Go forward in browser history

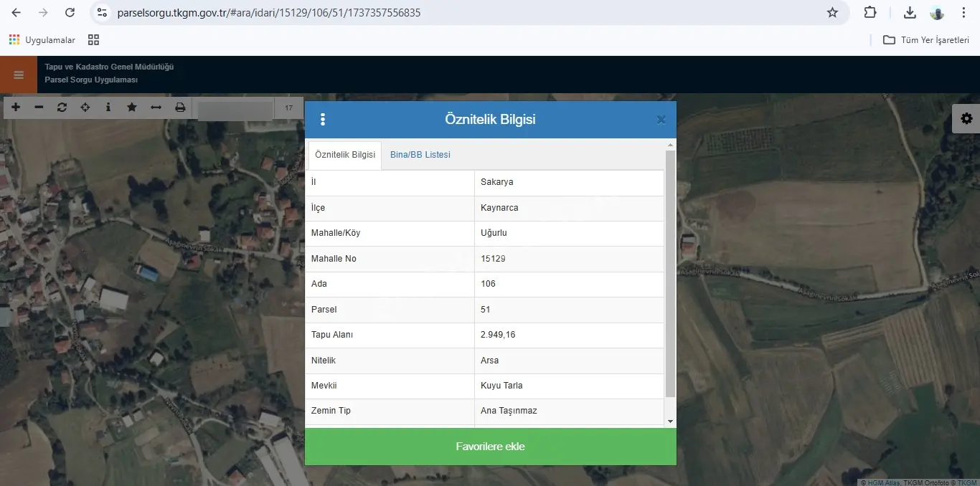coord(43,12)
